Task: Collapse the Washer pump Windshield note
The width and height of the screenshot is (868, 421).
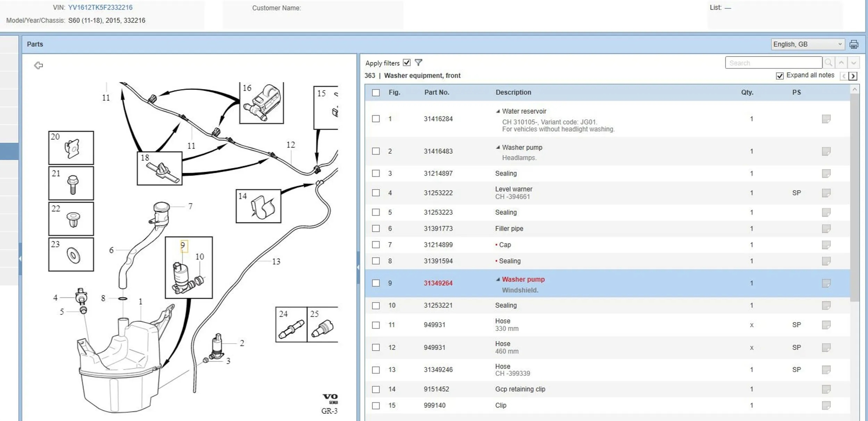Action: (x=498, y=279)
